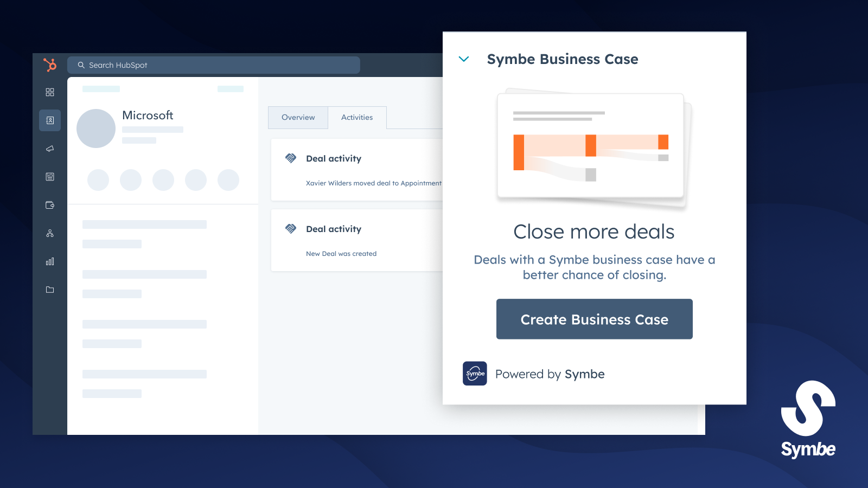Click the search magnifier in the search bar
Image resolution: width=868 pixels, height=488 pixels.
(x=81, y=65)
